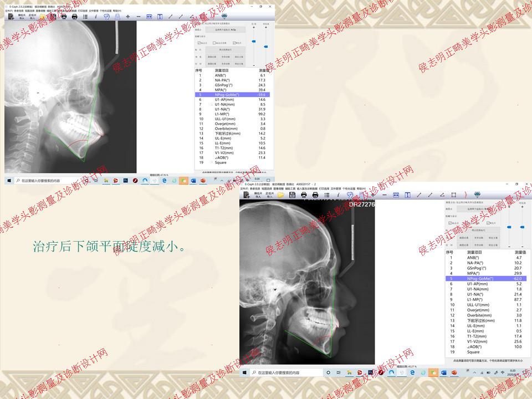Click the 两点距离标尺 button in the upper E-Ceph window
The width and height of the screenshot is (532, 399).
tap(226, 50)
